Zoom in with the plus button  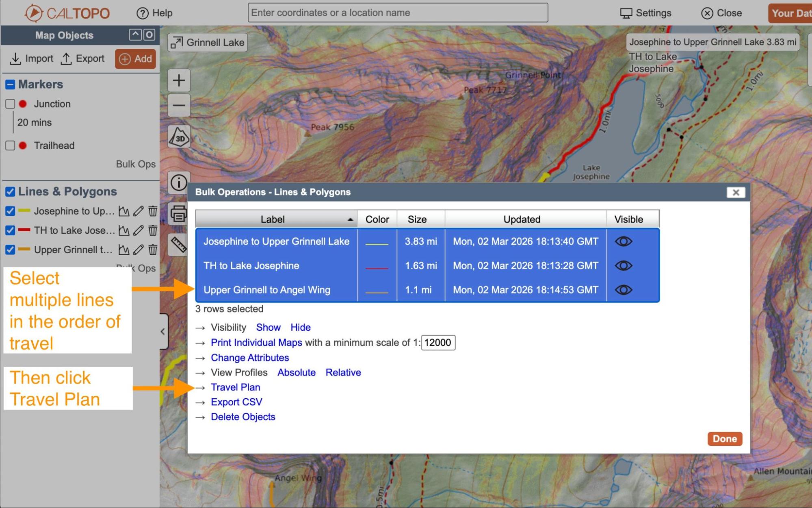179,80
